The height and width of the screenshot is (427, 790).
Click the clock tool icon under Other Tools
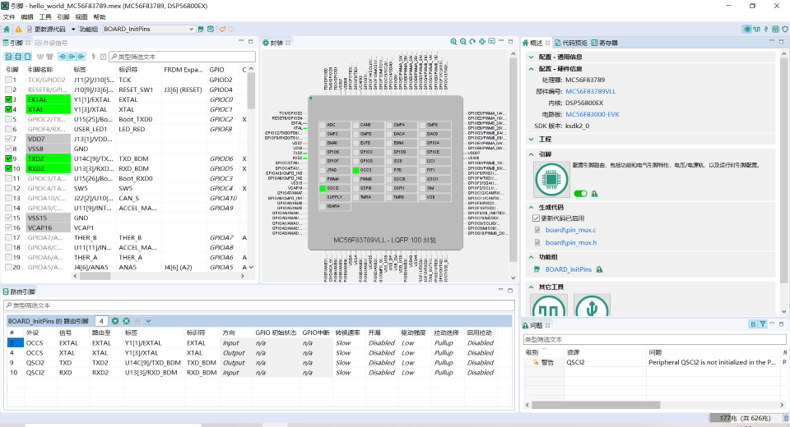click(550, 309)
